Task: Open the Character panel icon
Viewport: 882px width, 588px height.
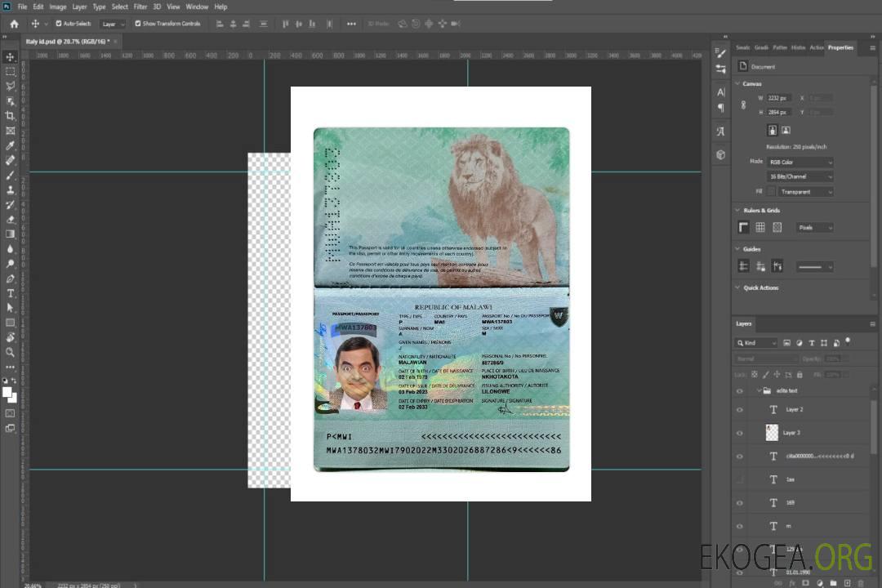Action: coord(721,92)
